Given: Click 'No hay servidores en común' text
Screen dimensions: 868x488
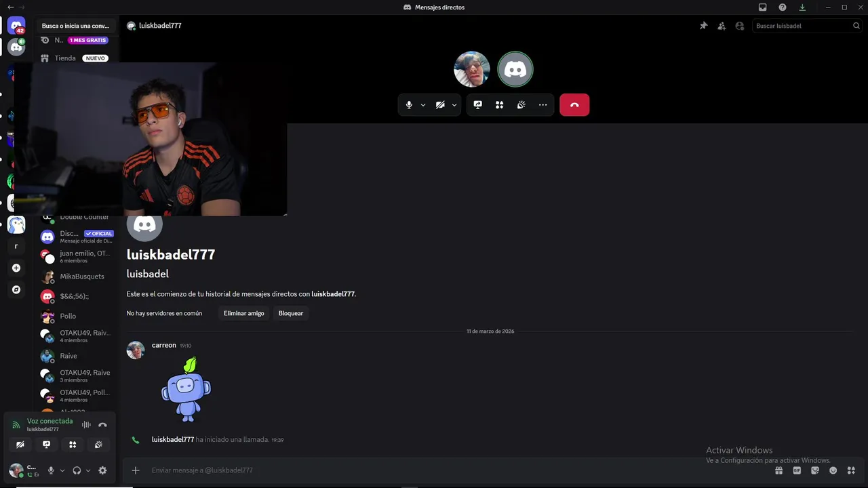Looking at the screenshot, I should (164, 313).
